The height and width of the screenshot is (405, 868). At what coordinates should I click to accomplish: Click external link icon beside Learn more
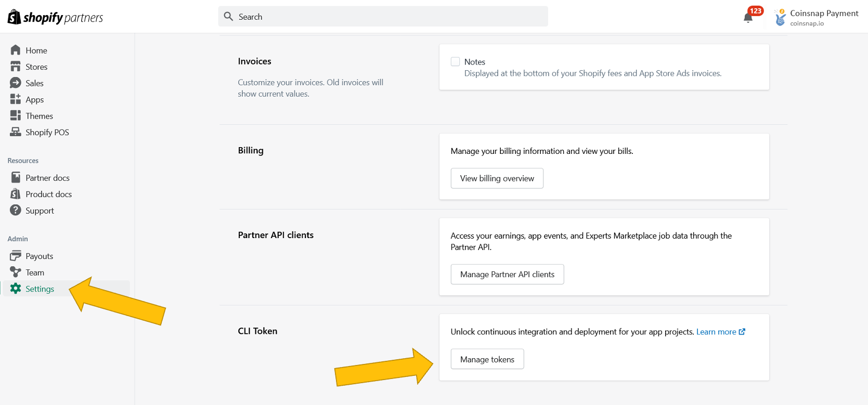(742, 332)
